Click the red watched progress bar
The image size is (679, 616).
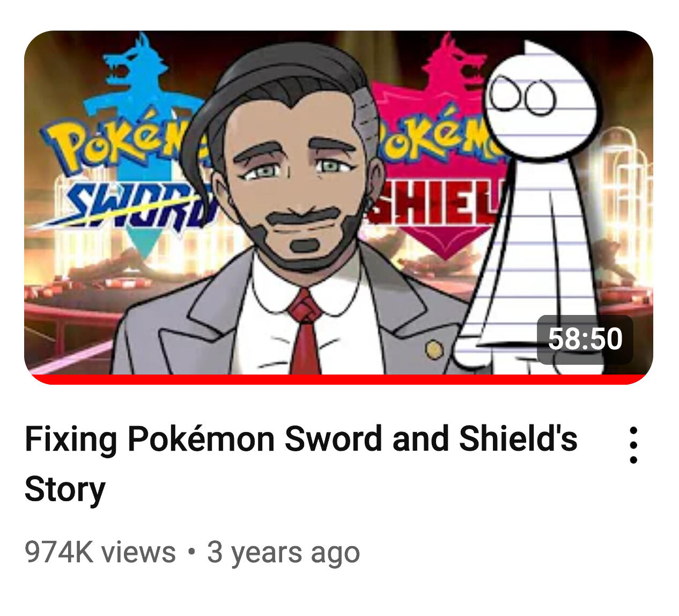(x=339, y=379)
